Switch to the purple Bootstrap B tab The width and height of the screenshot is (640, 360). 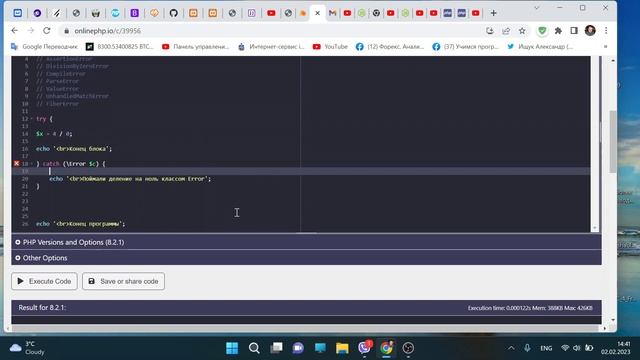pos(134,13)
